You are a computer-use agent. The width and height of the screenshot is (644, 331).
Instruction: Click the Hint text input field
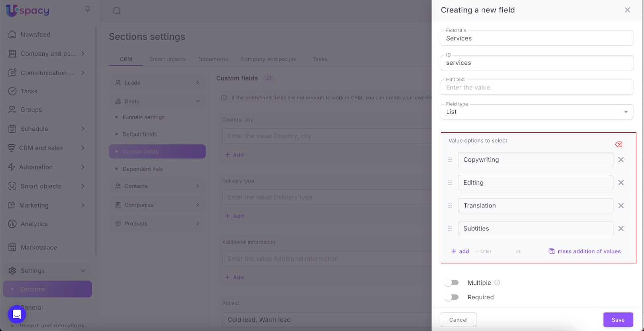537,88
